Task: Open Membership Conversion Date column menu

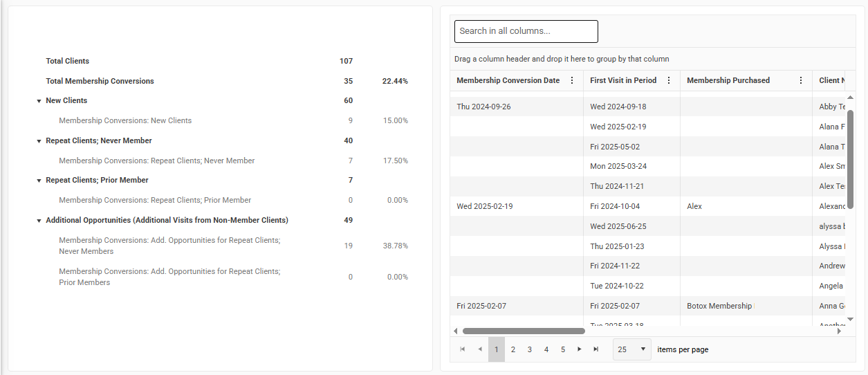Action: click(571, 80)
